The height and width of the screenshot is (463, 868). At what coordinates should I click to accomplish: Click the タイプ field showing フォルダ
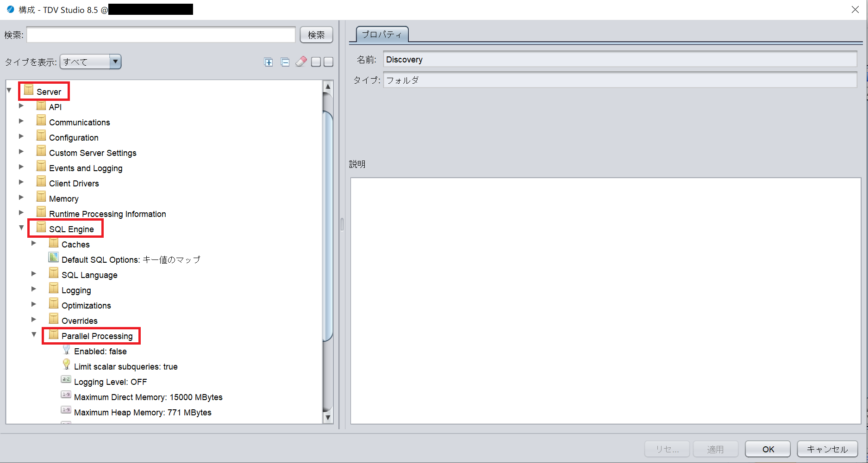pyautogui.click(x=620, y=80)
